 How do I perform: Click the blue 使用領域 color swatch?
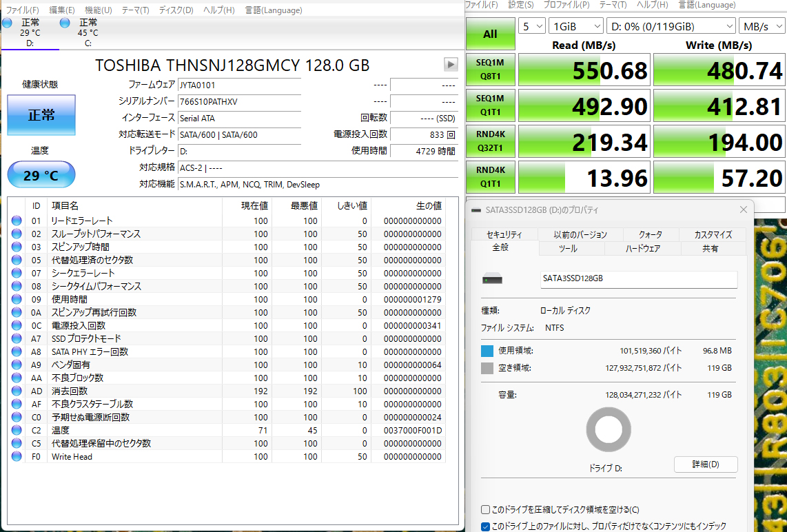tap(487, 351)
